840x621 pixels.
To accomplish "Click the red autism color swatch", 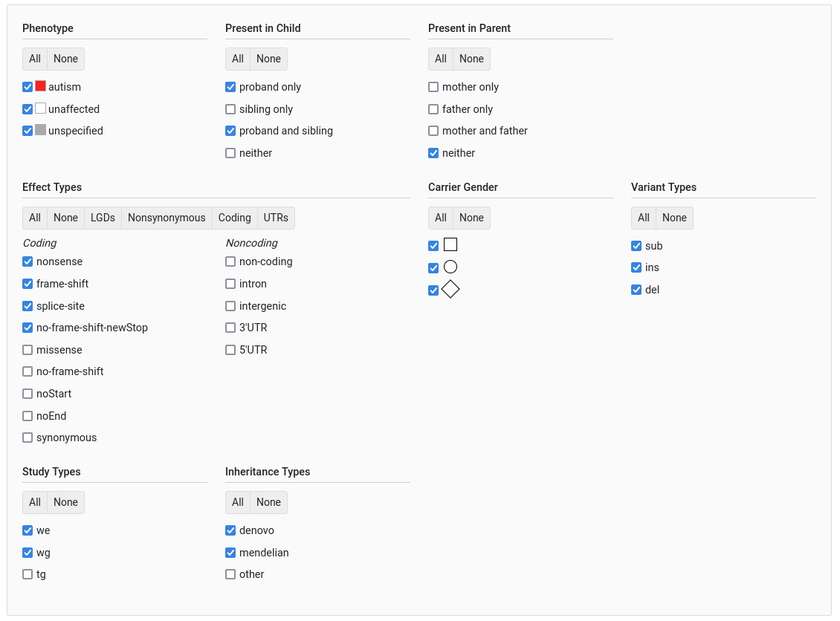I will (x=41, y=86).
